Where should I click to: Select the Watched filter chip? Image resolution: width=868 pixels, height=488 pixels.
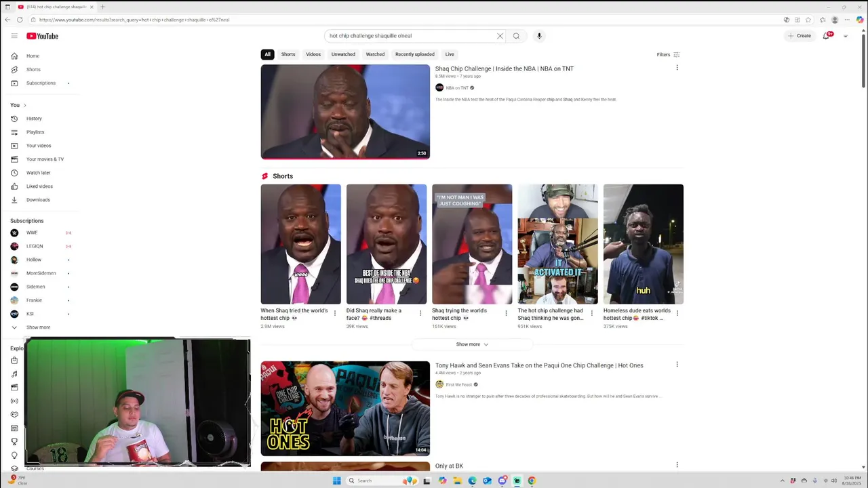(x=375, y=54)
